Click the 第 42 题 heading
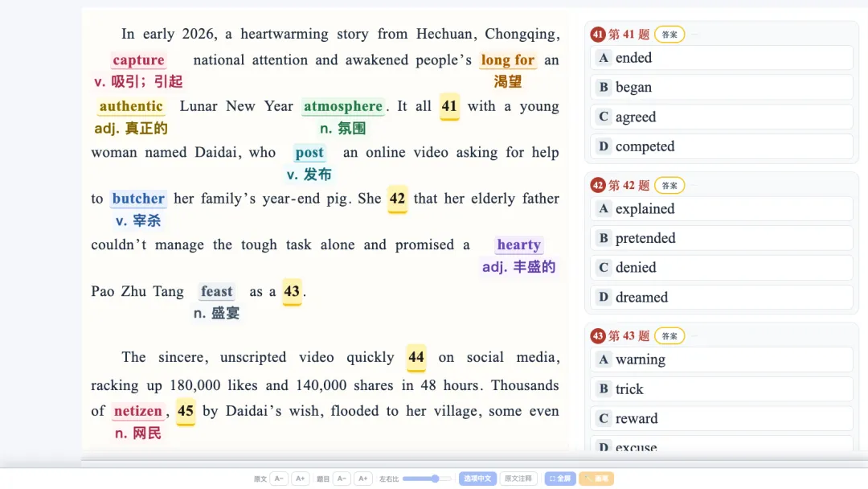868x489 pixels. (x=628, y=186)
